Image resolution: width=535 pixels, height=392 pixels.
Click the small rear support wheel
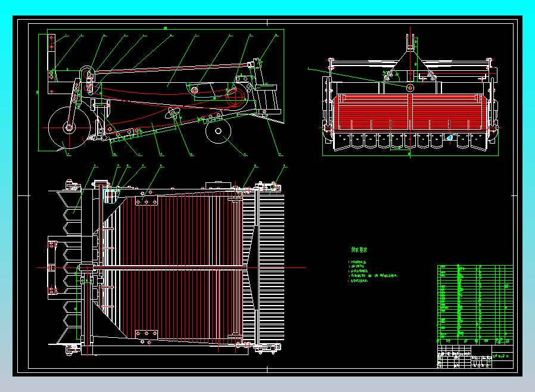click(x=219, y=130)
